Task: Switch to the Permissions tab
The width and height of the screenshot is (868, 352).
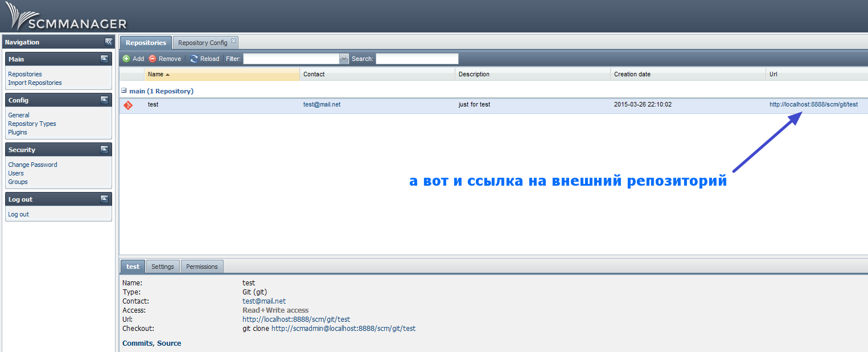Action: pos(202,267)
